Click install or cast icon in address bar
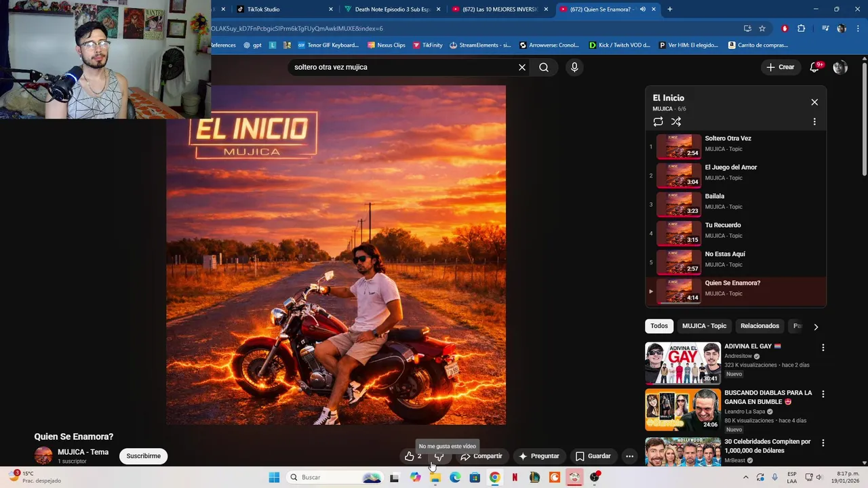Image resolution: width=868 pixels, height=488 pixels. [747, 28]
